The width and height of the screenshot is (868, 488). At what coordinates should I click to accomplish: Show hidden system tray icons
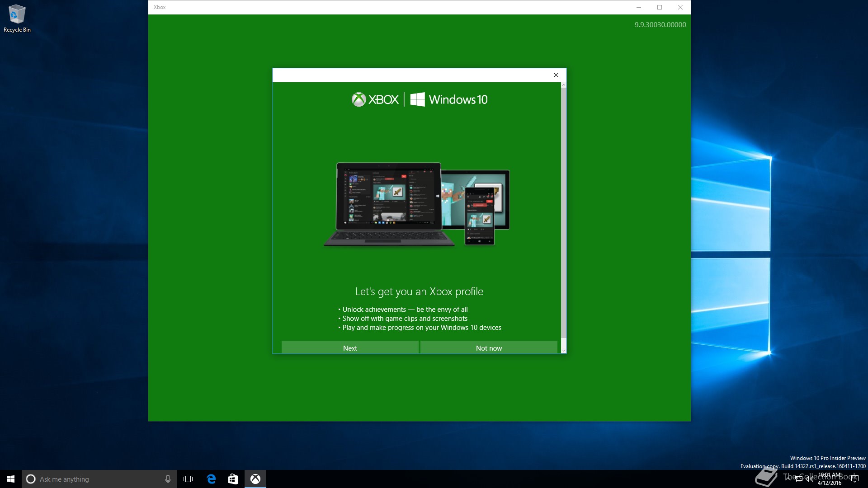[788, 479]
